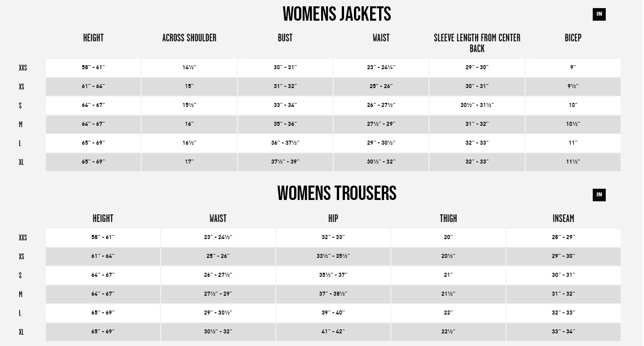
Task: Select the jackets XL bicep 11½" cell
Action: point(573,162)
